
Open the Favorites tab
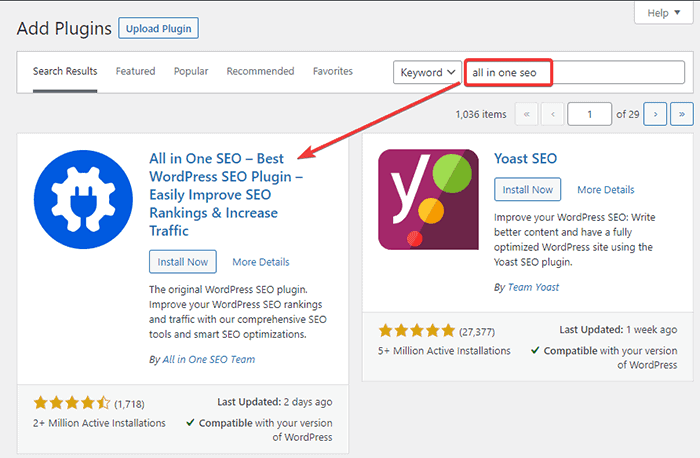coord(333,72)
